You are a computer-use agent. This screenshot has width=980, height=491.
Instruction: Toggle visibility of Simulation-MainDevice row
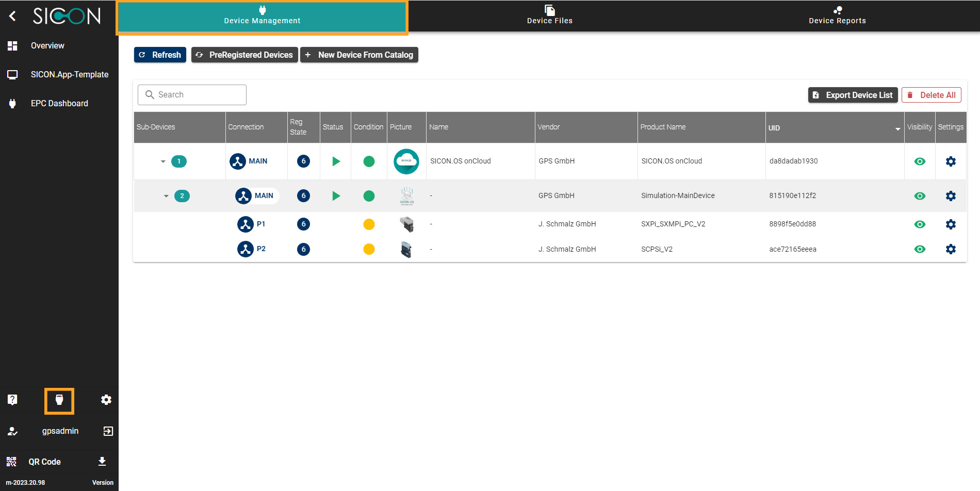[x=920, y=196]
